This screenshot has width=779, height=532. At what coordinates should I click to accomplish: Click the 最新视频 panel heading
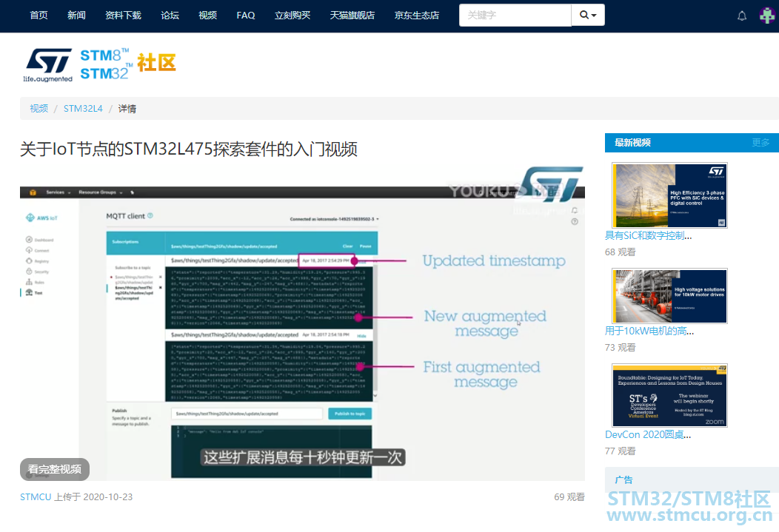coord(632,143)
